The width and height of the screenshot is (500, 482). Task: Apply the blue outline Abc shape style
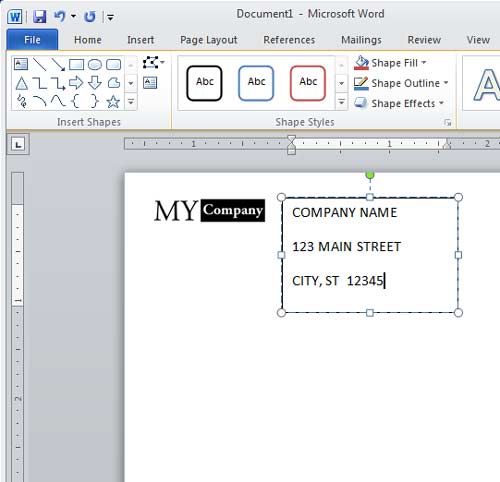coord(256,83)
